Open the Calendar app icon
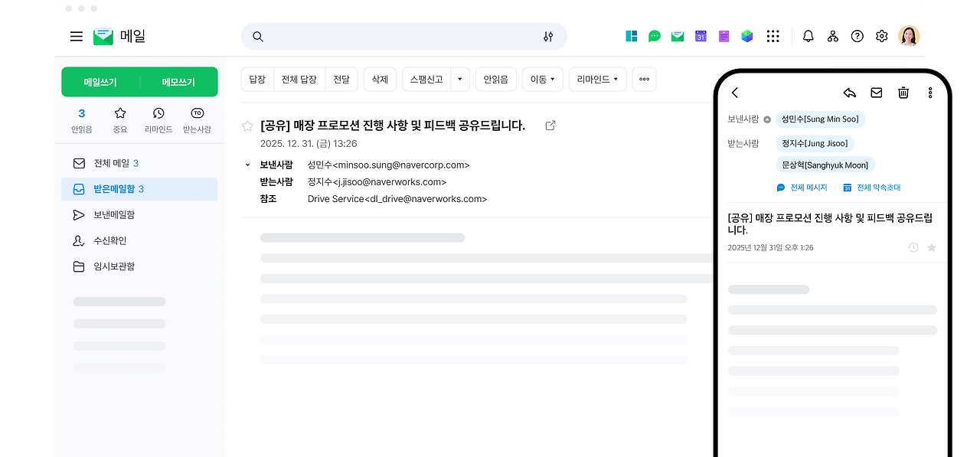 coord(701,36)
